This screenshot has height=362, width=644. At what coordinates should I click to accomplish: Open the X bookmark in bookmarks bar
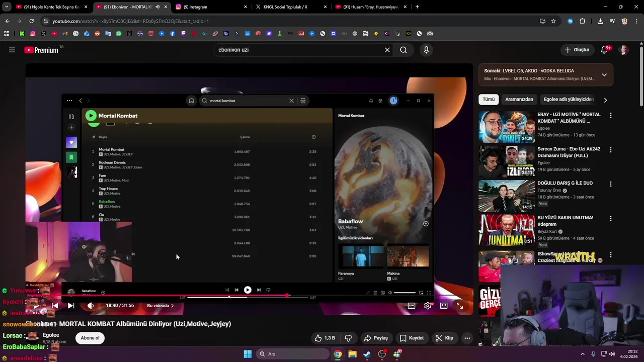coord(43,34)
